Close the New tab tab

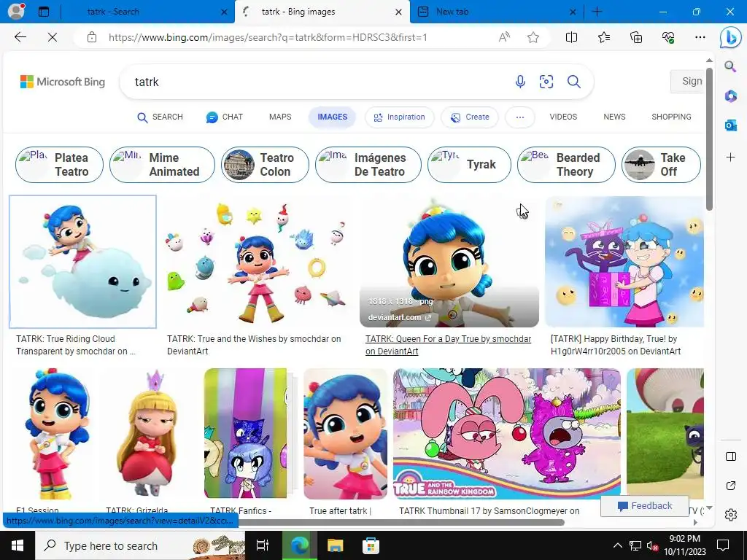coord(573,12)
